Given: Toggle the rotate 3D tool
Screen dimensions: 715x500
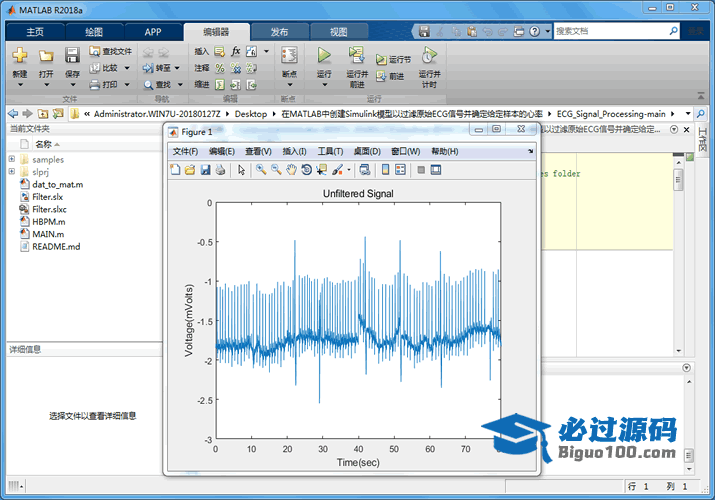Looking at the screenshot, I should pyautogui.click(x=306, y=170).
